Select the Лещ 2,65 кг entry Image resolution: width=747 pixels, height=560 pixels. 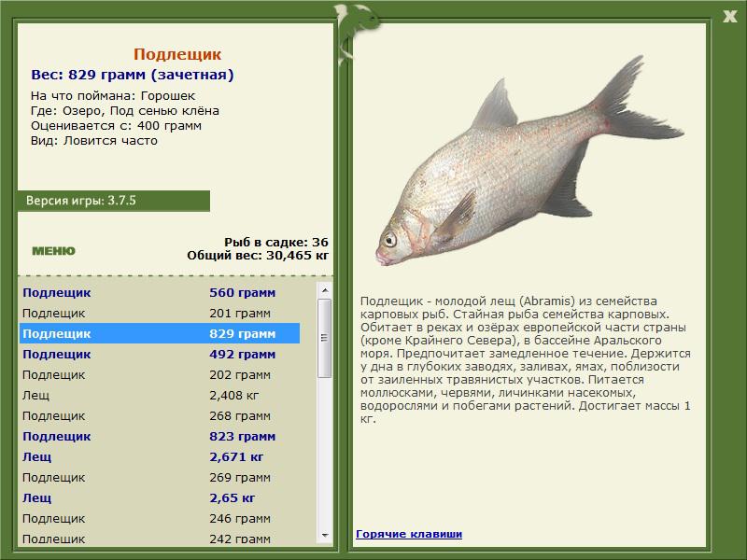click(x=160, y=497)
